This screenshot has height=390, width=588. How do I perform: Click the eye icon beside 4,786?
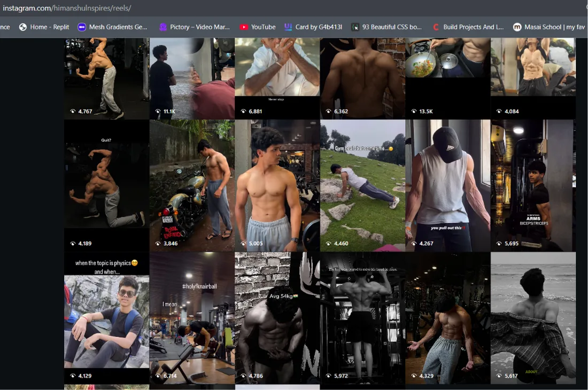click(x=243, y=376)
